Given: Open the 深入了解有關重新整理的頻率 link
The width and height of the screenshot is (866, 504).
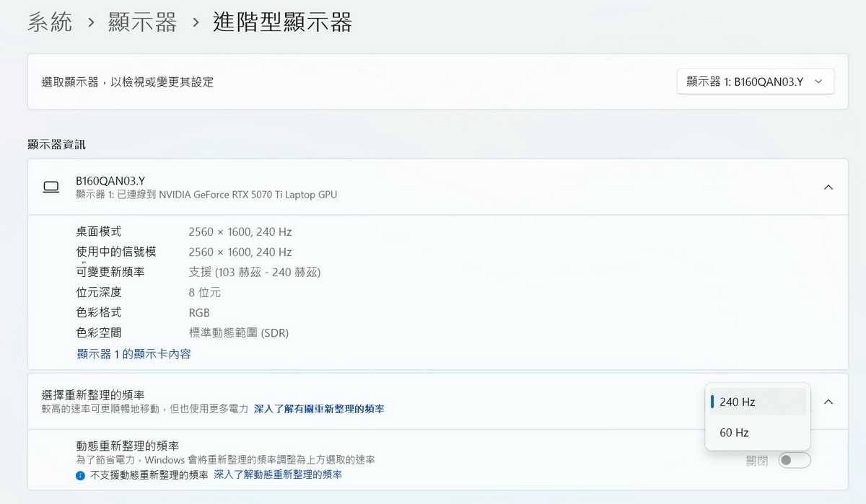Looking at the screenshot, I should (x=319, y=409).
